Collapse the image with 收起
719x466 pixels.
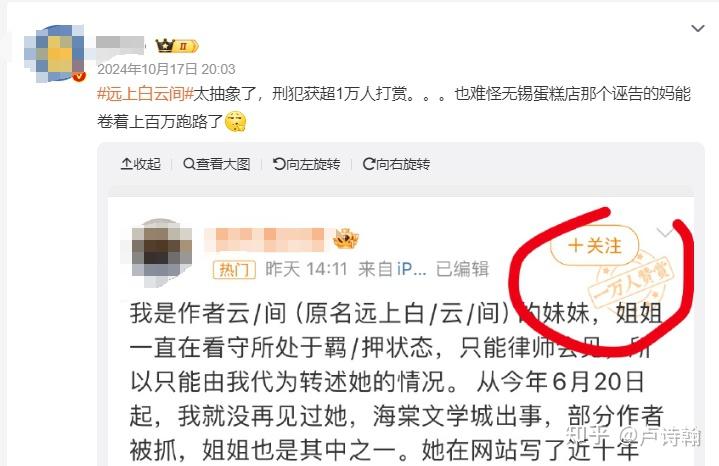coord(140,164)
